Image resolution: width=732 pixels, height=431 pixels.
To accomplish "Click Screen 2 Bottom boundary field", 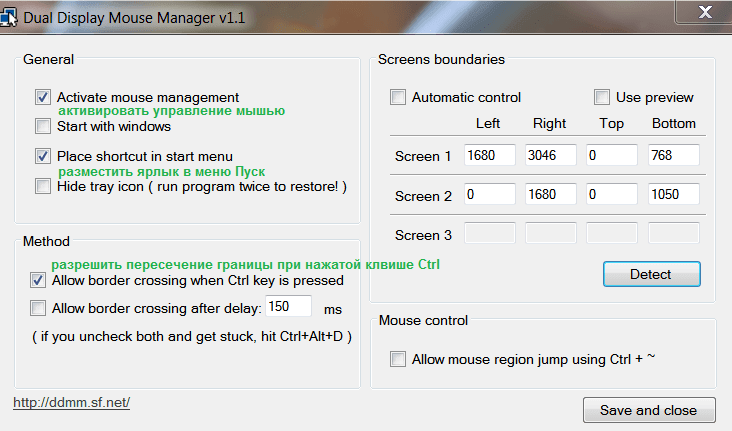I will point(674,194).
